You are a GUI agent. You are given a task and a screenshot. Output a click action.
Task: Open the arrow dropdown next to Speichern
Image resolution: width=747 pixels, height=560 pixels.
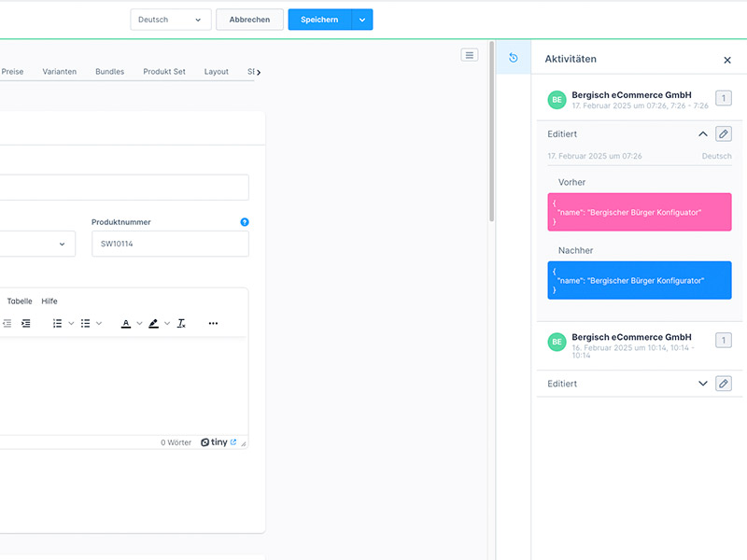pos(362,20)
